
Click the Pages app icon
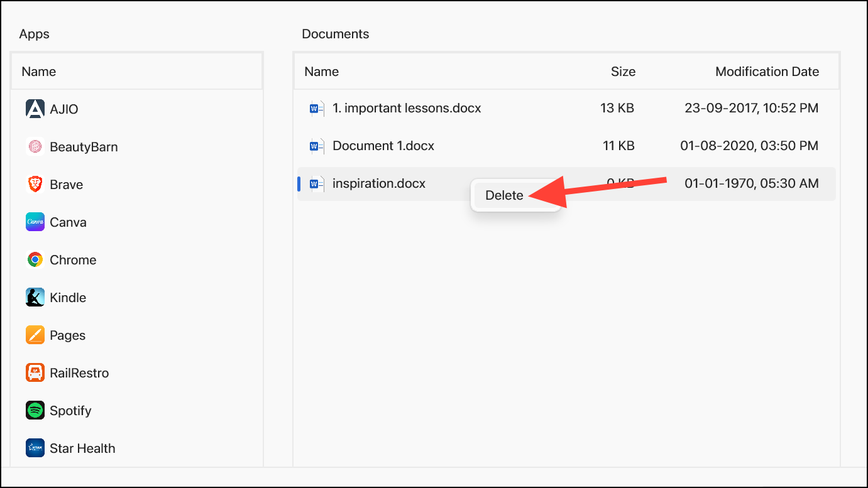point(35,335)
